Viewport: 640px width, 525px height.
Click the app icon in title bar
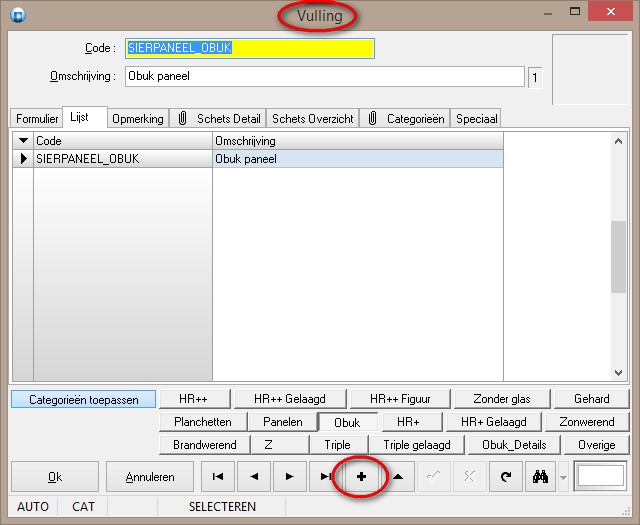click(x=18, y=15)
